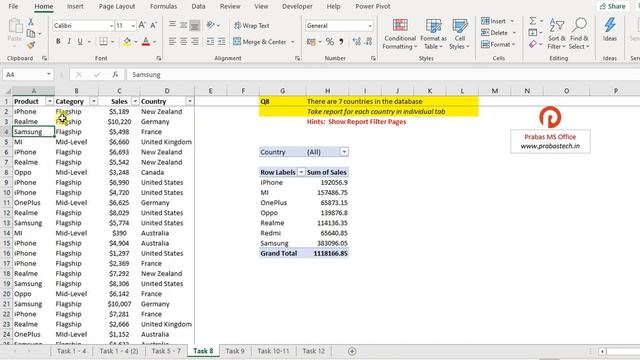Screen dimensions: 640x360
Task: Switch to Task 9 sheet tab
Action: [235, 351]
